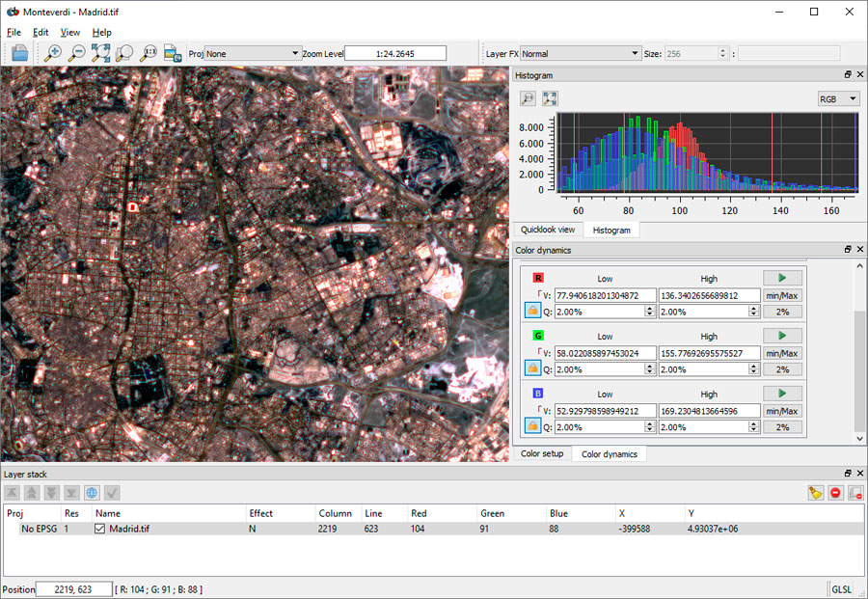Adjust blue High quantile spinner
The height and width of the screenshot is (599, 868).
pos(753,427)
